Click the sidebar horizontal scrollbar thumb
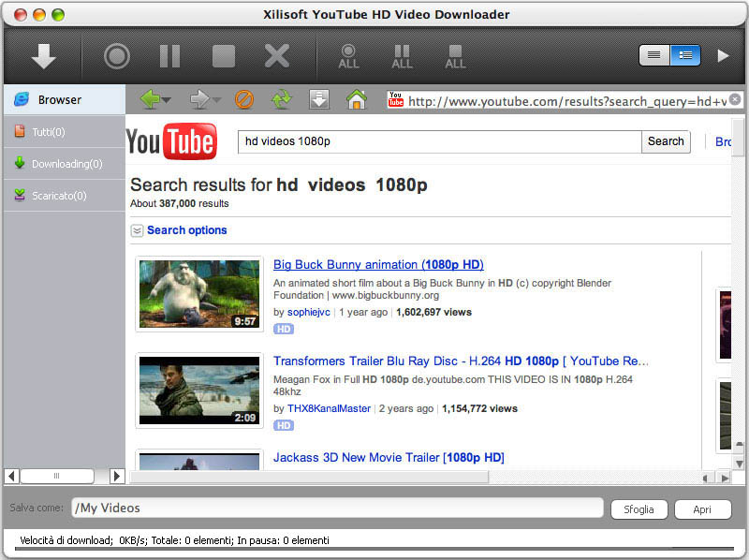The height and width of the screenshot is (560, 749). pyautogui.click(x=57, y=476)
